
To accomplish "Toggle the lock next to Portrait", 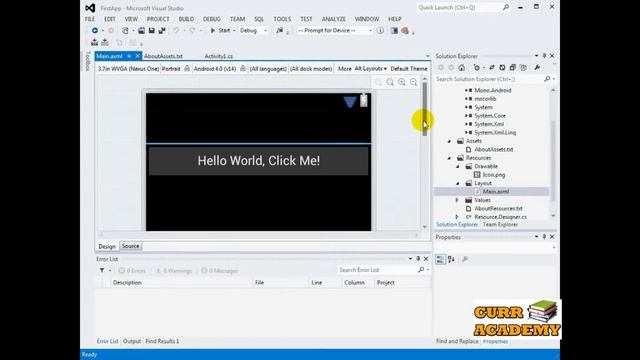I will click(x=187, y=69).
